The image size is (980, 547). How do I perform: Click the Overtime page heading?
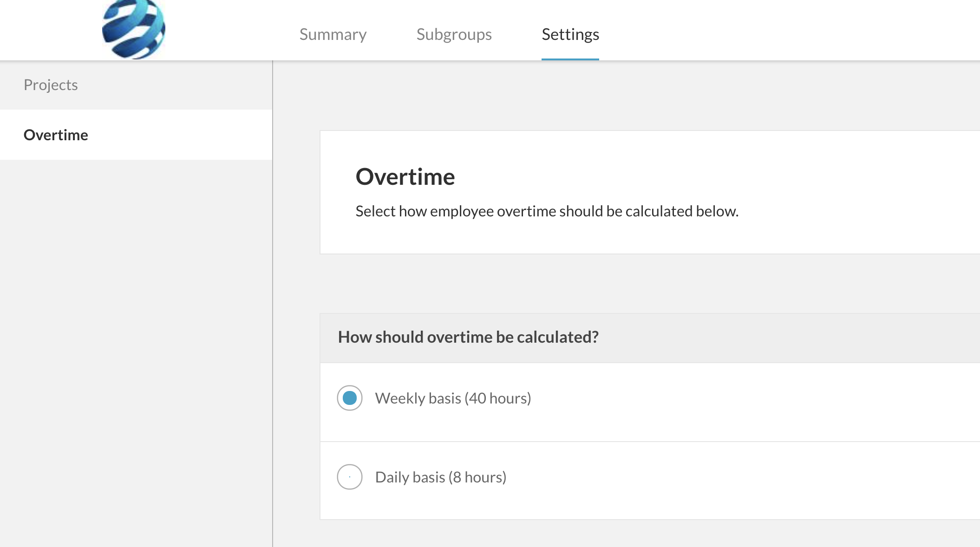[x=405, y=177]
